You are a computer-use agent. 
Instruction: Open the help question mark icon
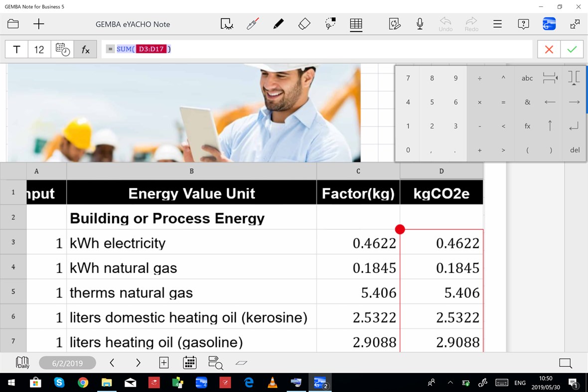tap(523, 24)
